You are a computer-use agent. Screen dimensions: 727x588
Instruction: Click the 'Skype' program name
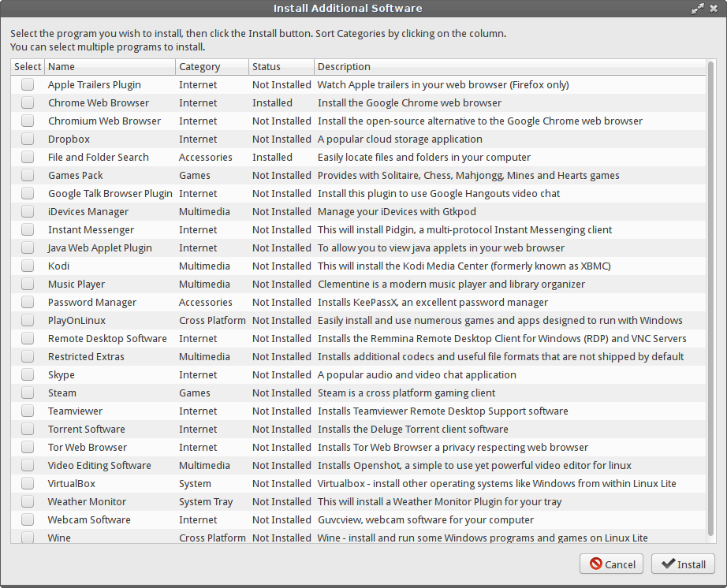coord(62,375)
